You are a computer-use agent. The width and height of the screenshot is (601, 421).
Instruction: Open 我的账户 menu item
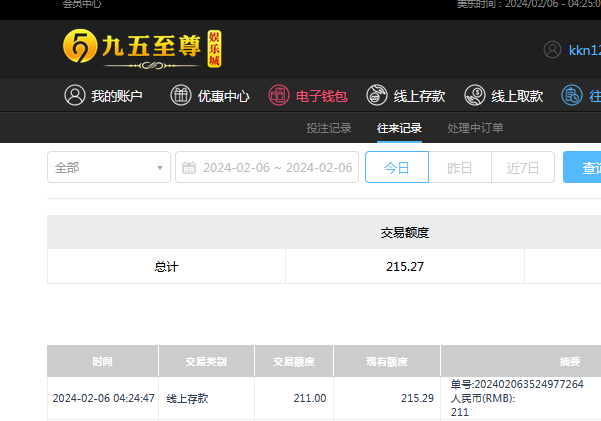tap(117, 96)
